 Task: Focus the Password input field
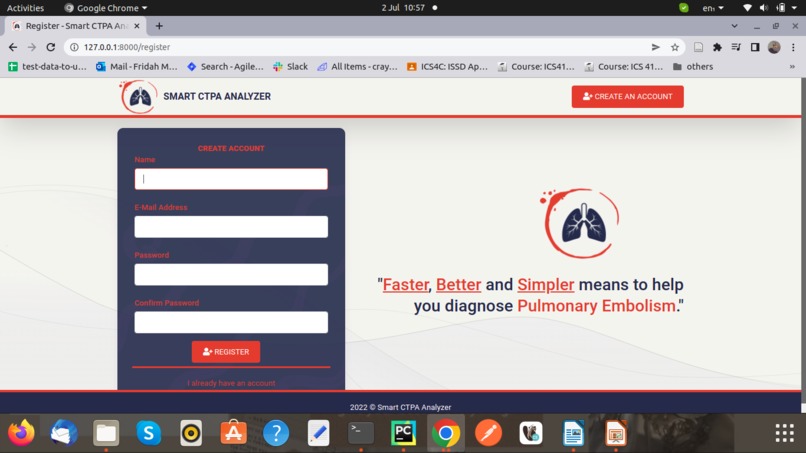click(231, 275)
